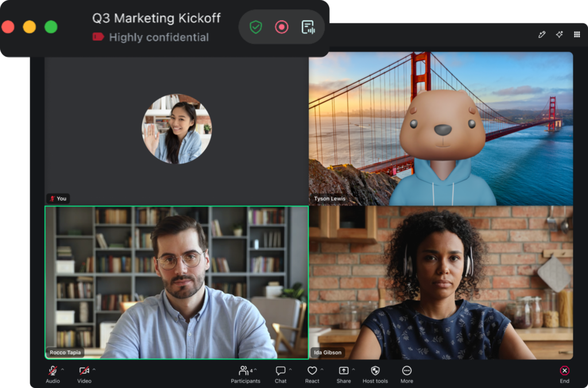Open Host tools shield
The width and height of the screenshot is (588, 388).
click(x=375, y=375)
